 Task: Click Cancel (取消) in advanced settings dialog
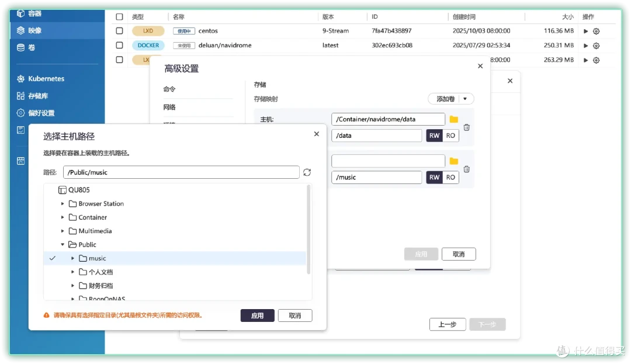point(459,254)
